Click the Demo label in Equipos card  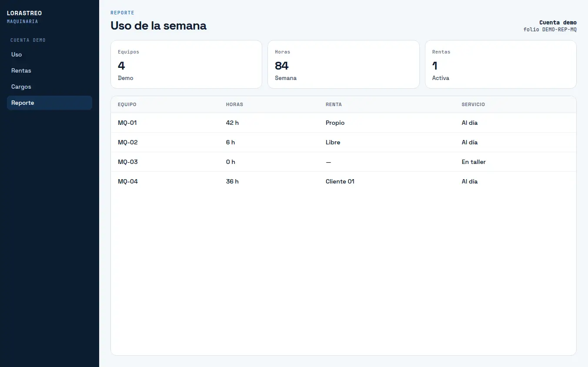tap(126, 78)
